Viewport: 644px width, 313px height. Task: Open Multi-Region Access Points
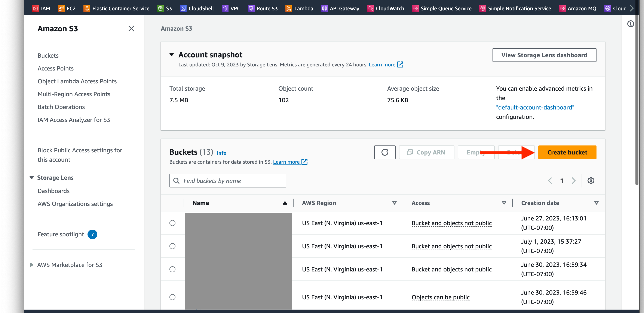pyautogui.click(x=74, y=94)
